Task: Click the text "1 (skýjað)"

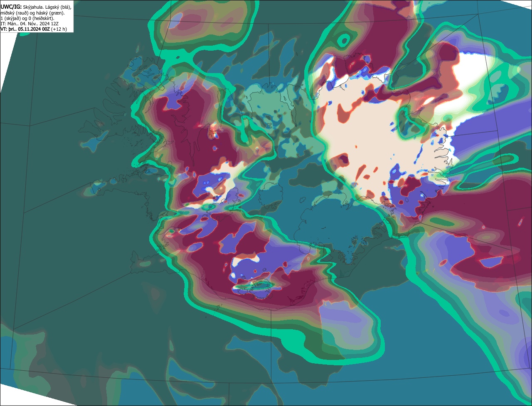Action: click(x=11, y=19)
